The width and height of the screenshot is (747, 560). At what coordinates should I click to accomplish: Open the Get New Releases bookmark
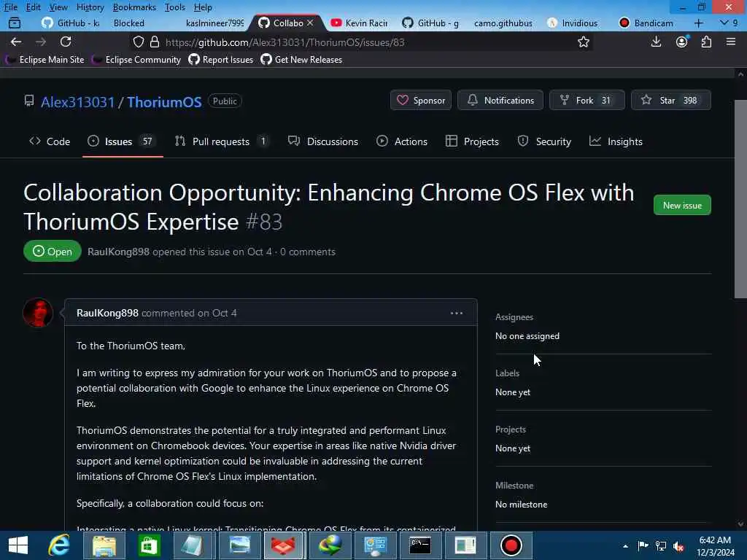[x=301, y=60]
